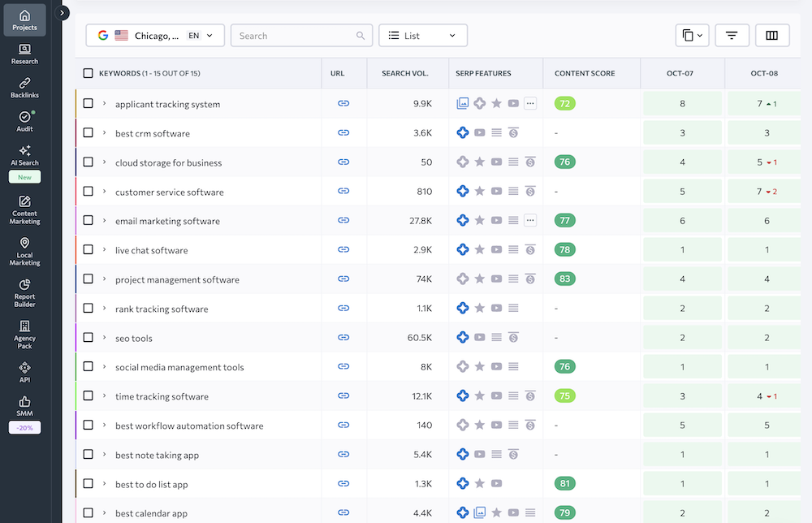812x523 pixels.
Task: Click the SERP FEATURES column header
Action: pos(483,74)
